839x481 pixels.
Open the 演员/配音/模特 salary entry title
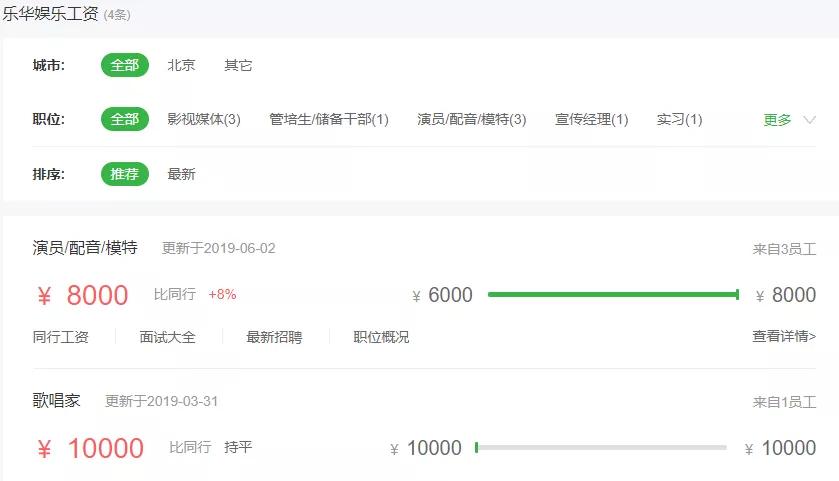pyautogui.click(x=85, y=248)
